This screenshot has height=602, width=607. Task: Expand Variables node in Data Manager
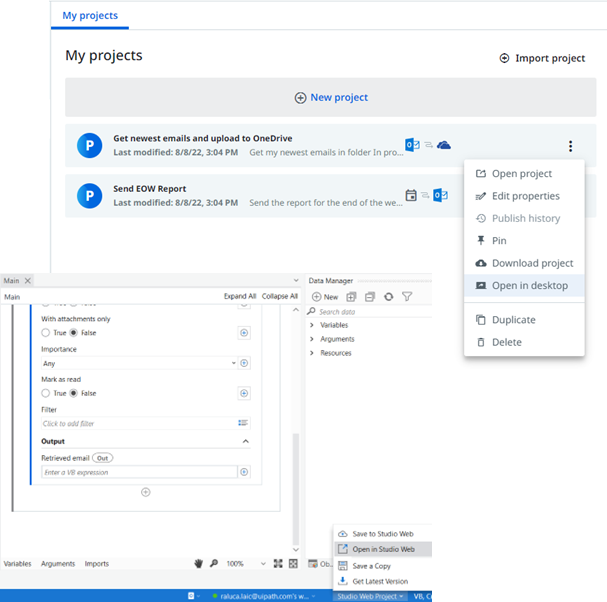(x=312, y=325)
